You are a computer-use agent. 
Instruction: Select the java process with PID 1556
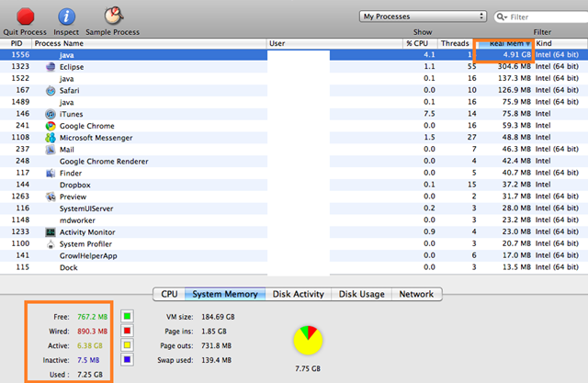(x=294, y=55)
